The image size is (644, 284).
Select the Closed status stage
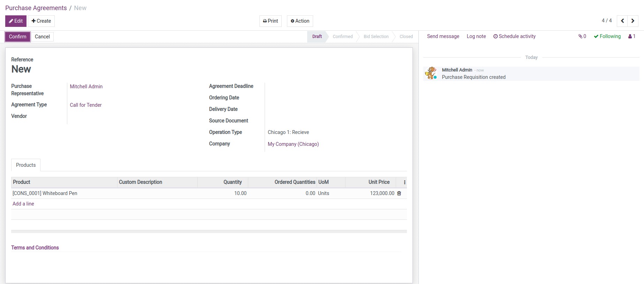tap(406, 36)
